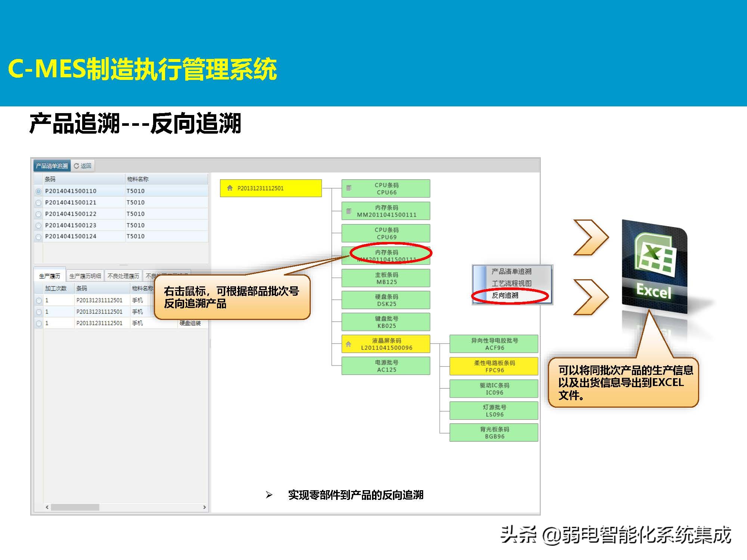The image size is (747, 560).
Task: Select the 背光板条码 BGB96 node
Action: point(494,433)
